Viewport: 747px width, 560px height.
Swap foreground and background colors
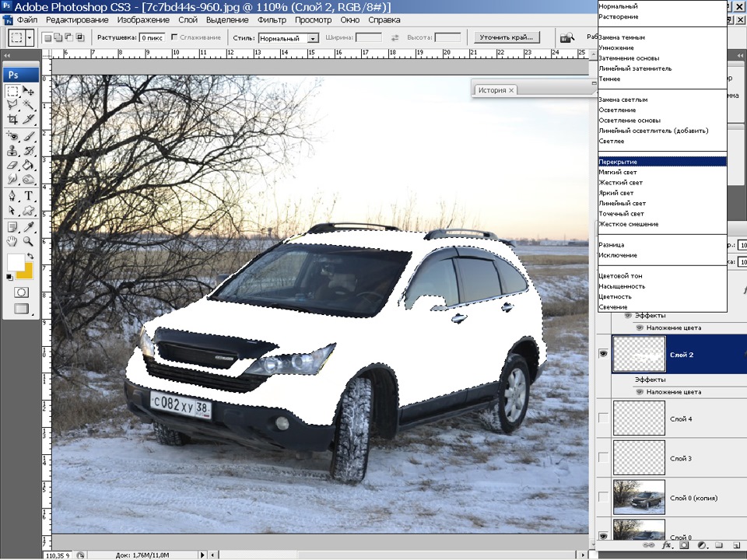30,256
